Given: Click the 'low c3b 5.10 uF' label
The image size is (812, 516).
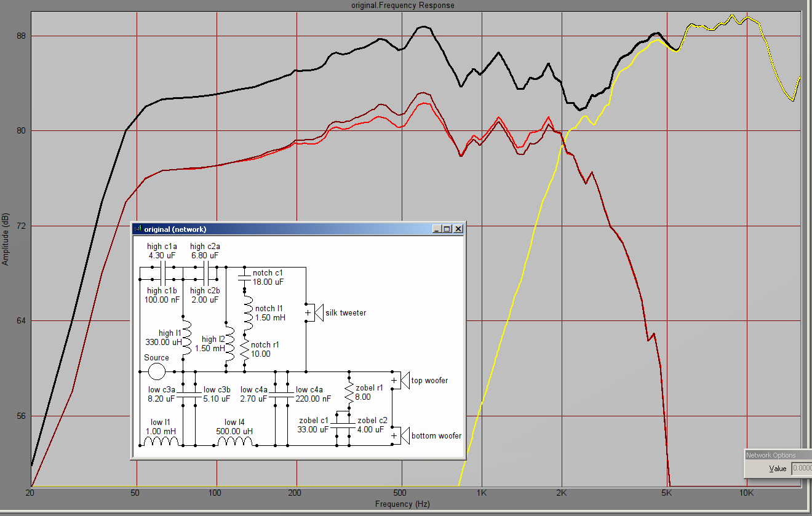Looking at the screenshot, I should [217, 394].
